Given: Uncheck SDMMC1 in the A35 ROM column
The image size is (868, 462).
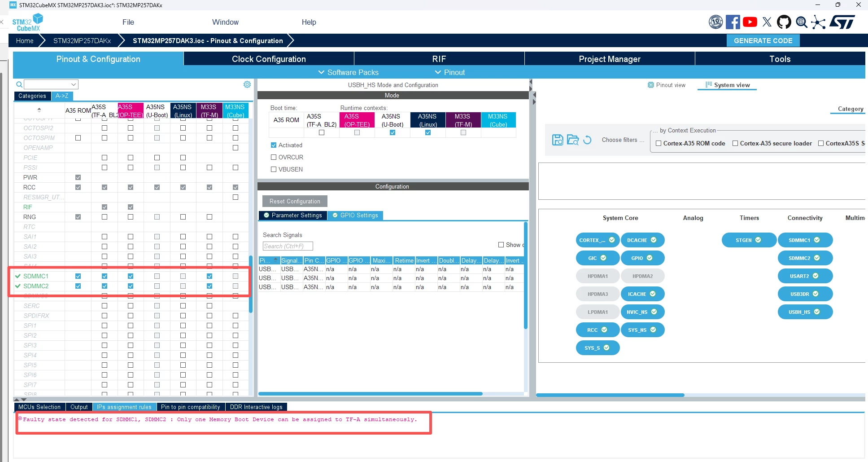Looking at the screenshot, I should pos(78,276).
